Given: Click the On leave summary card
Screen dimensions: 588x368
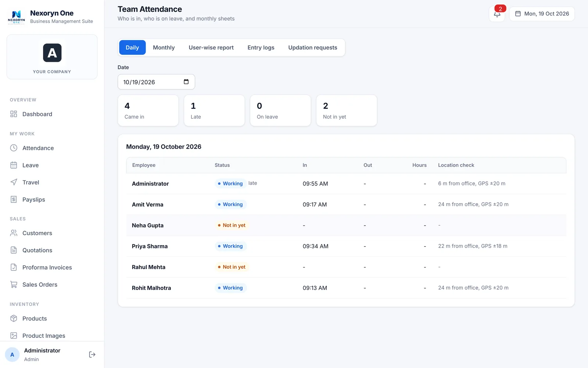Looking at the screenshot, I should [x=280, y=110].
